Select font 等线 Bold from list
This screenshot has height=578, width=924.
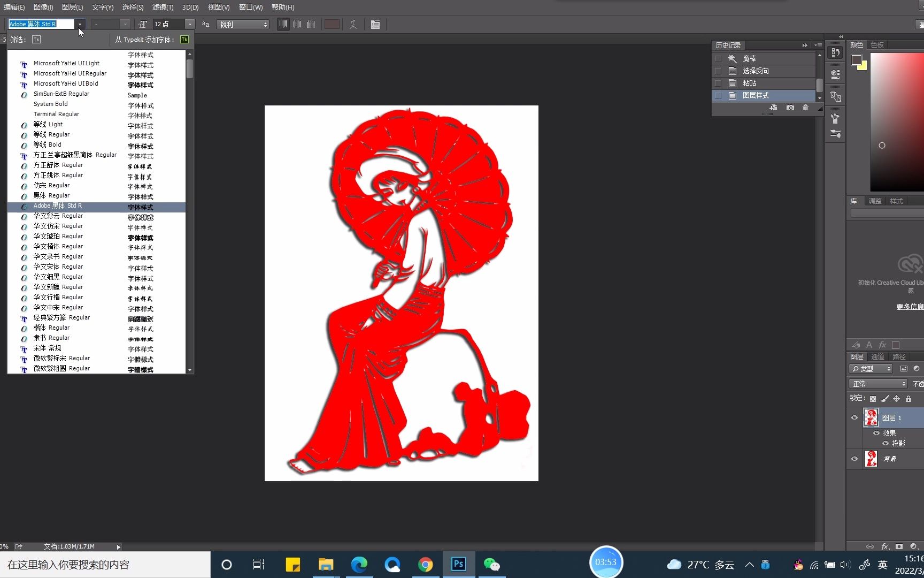tap(96, 145)
